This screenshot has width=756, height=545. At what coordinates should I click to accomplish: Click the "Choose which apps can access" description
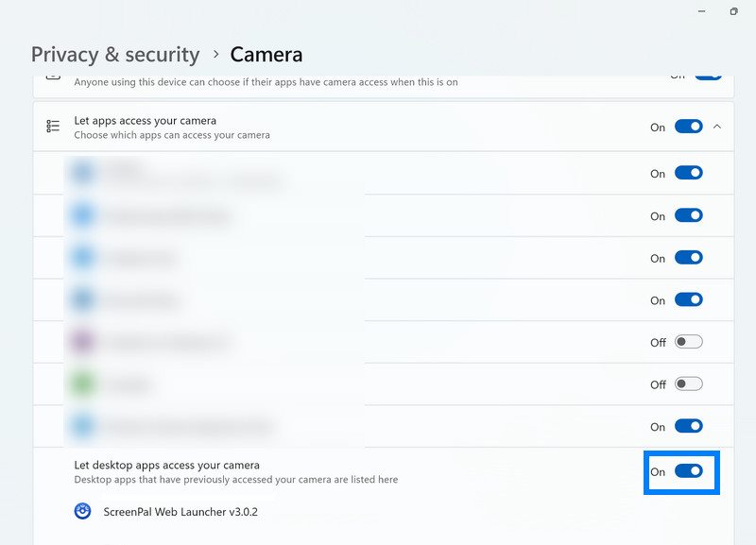(x=171, y=135)
